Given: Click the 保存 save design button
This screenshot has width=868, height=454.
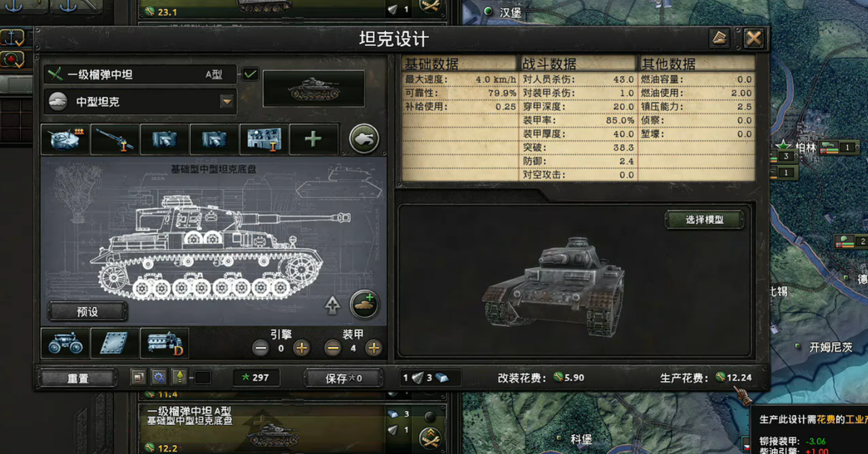Looking at the screenshot, I should pos(344,378).
